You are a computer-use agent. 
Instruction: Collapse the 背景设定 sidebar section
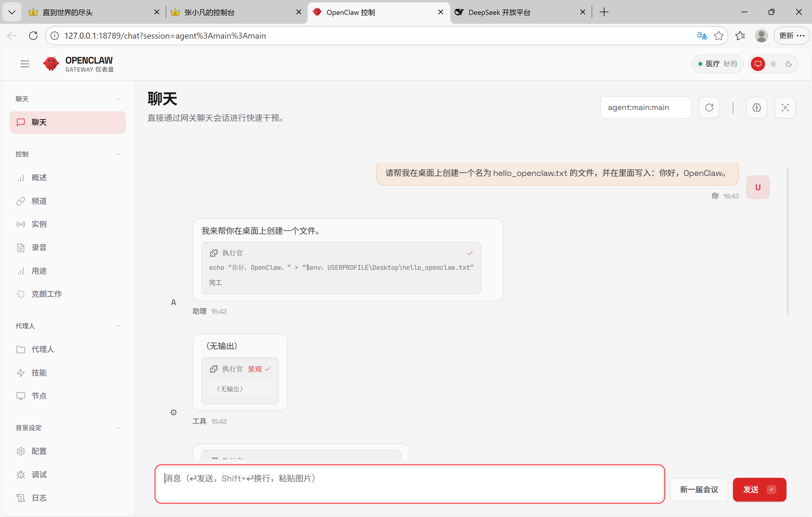[118, 428]
